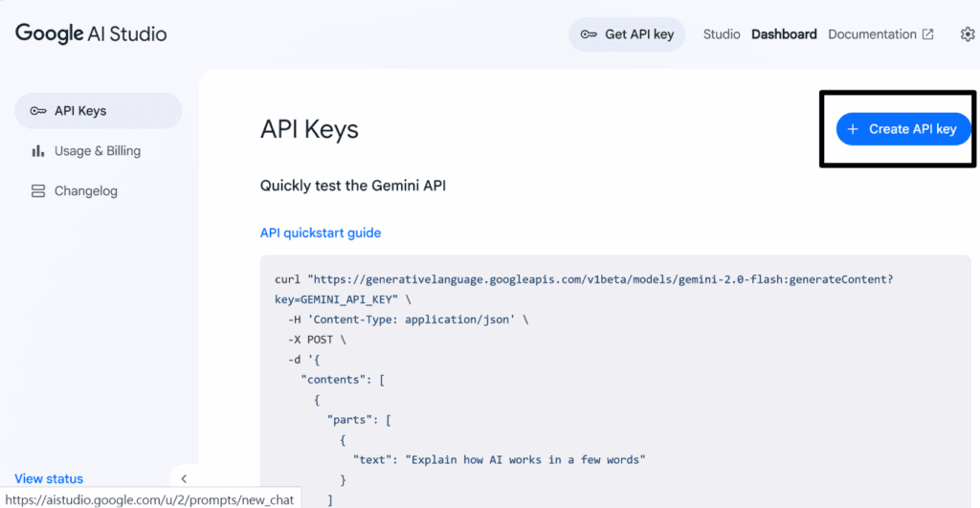Image resolution: width=980 pixels, height=508 pixels.
Task: Click the API Keys page heading
Action: 309,129
